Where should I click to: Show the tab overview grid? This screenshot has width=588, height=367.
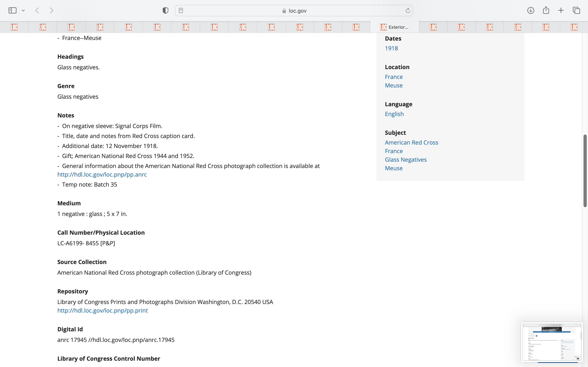(576, 10)
